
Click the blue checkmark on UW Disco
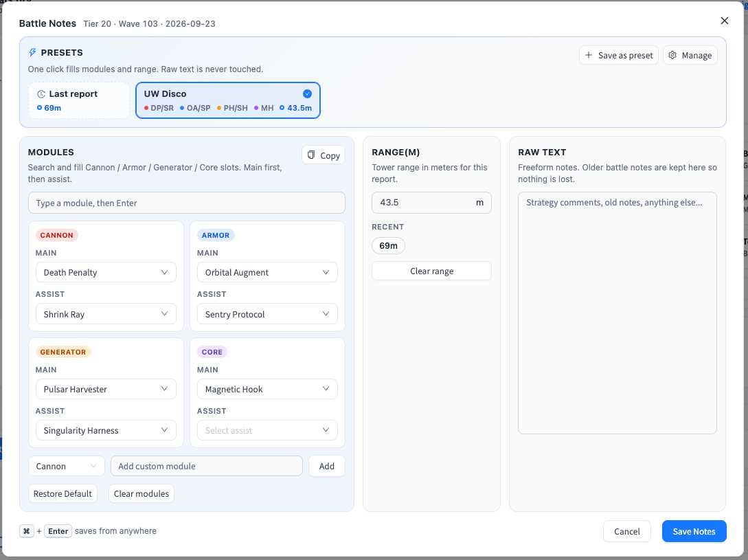[307, 93]
